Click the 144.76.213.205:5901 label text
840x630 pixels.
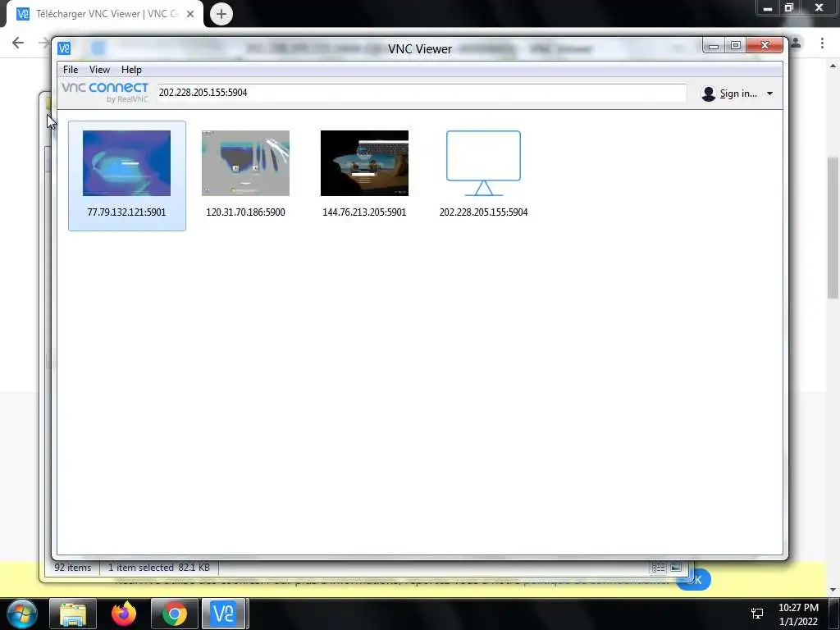(x=364, y=212)
